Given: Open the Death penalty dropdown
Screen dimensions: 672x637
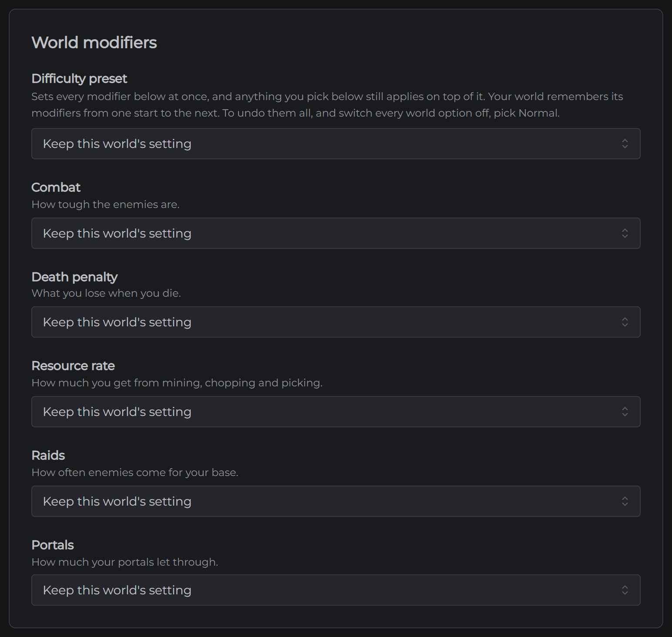Looking at the screenshot, I should click(336, 322).
